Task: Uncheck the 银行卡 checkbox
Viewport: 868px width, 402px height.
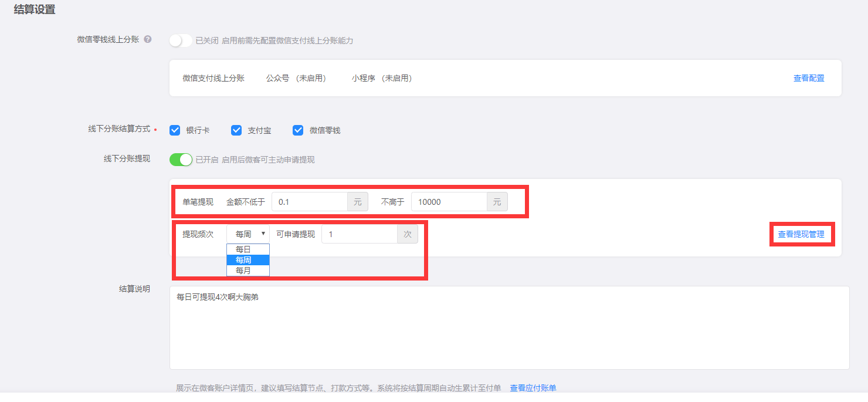Action: click(x=175, y=130)
